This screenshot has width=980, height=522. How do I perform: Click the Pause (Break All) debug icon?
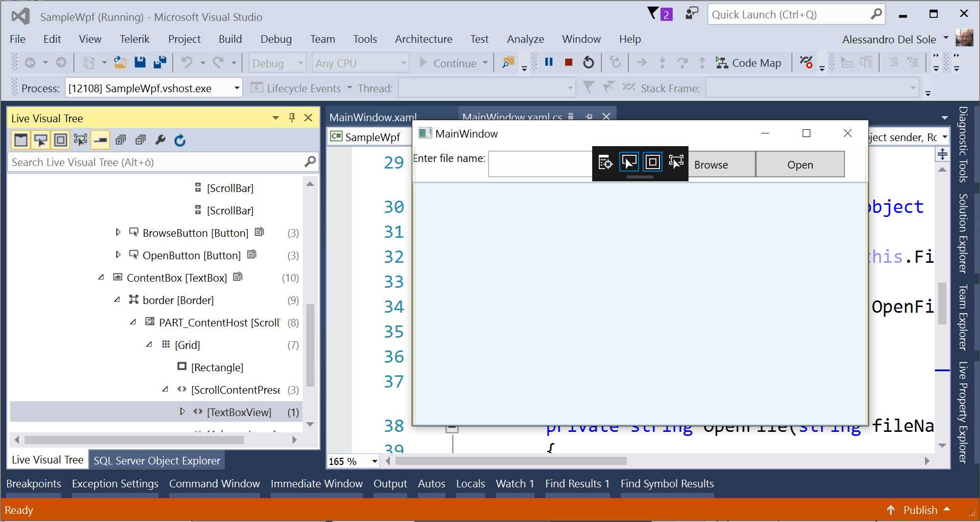[549, 62]
